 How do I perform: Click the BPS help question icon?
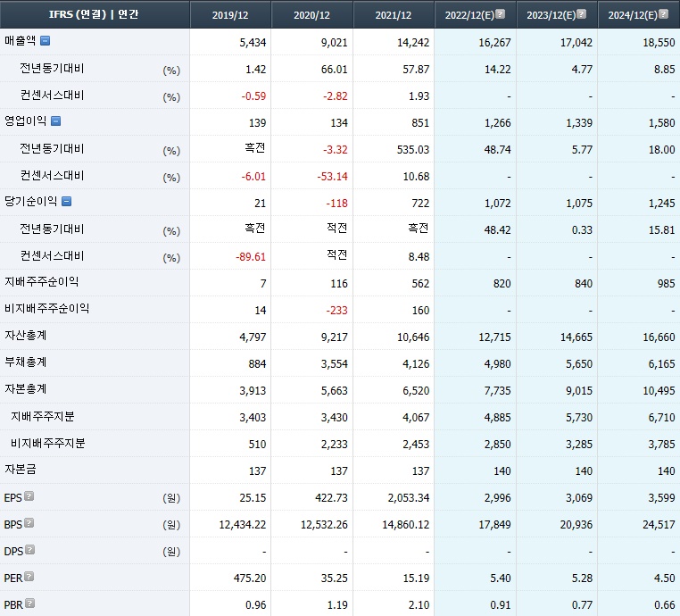(29, 523)
